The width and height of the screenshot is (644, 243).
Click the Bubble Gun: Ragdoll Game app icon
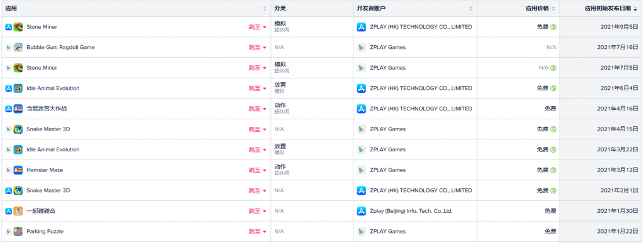[18, 48]
